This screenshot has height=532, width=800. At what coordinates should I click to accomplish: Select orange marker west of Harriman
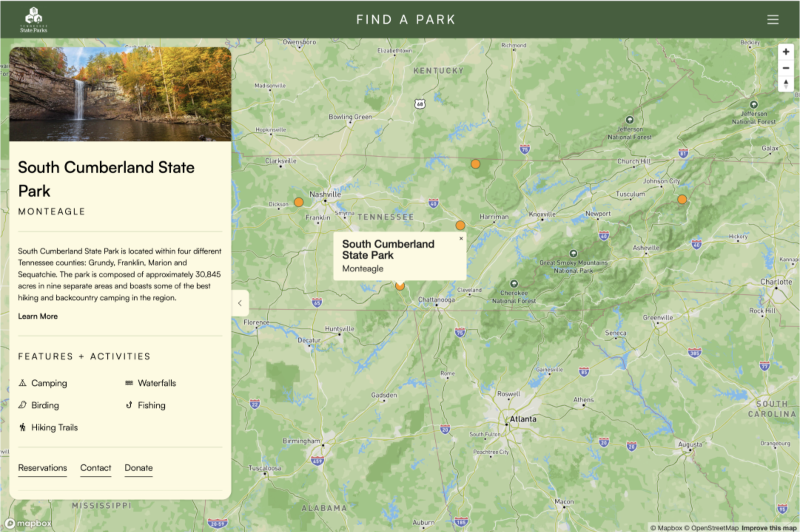pos(460,225)
